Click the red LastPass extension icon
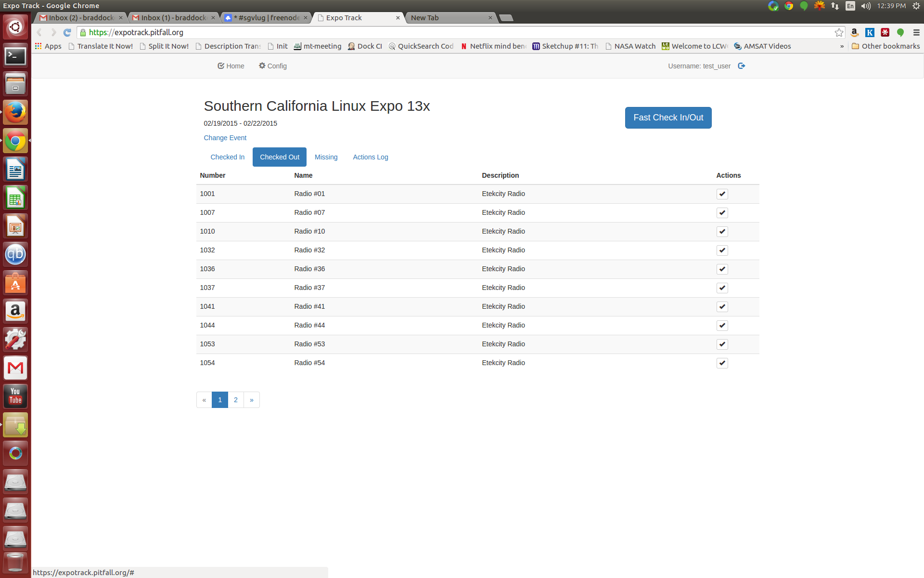Screen dimensions: 924x578 pyautogui.click(x=885, y=32)
